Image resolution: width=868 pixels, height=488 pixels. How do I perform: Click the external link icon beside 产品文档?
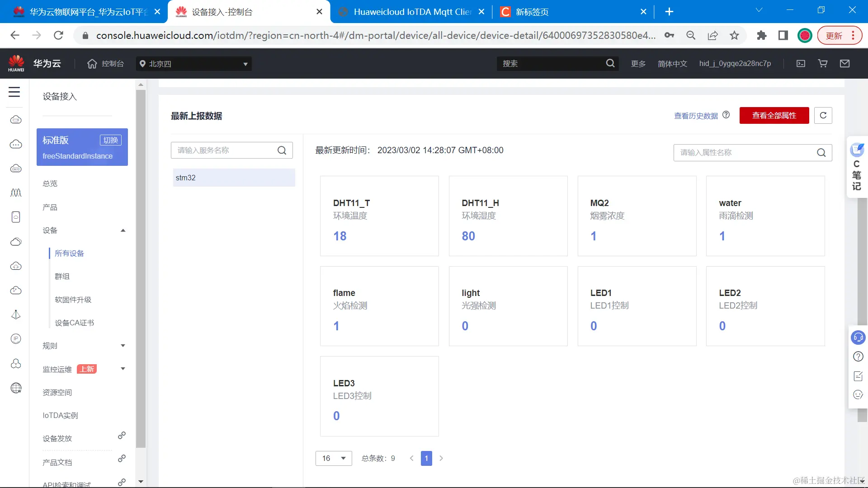pyautogui.click(x=122, y=459)
